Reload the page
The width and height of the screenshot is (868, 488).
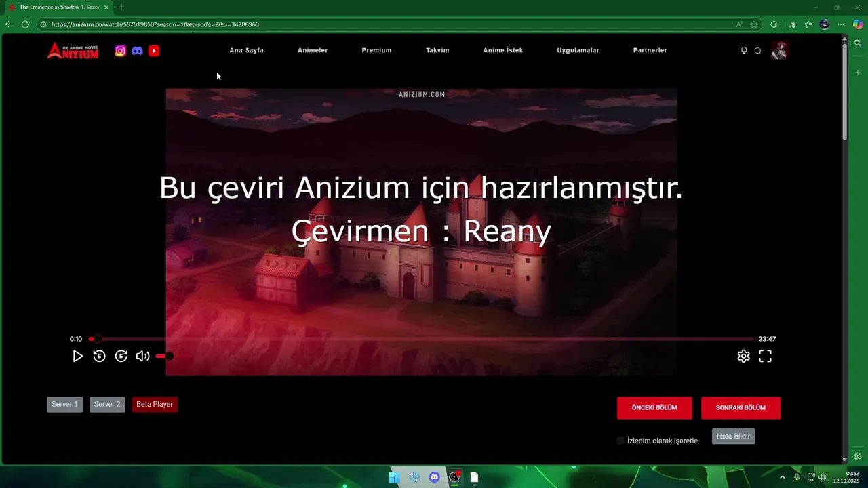25,24
